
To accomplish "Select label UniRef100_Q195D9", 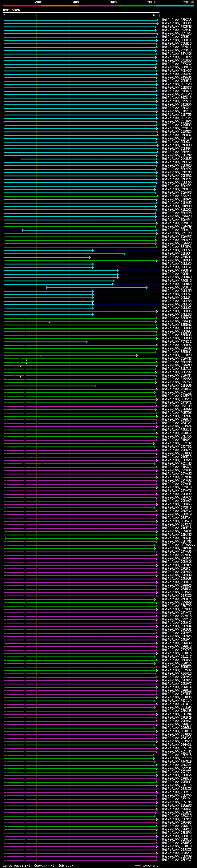I will pos(176,125).
